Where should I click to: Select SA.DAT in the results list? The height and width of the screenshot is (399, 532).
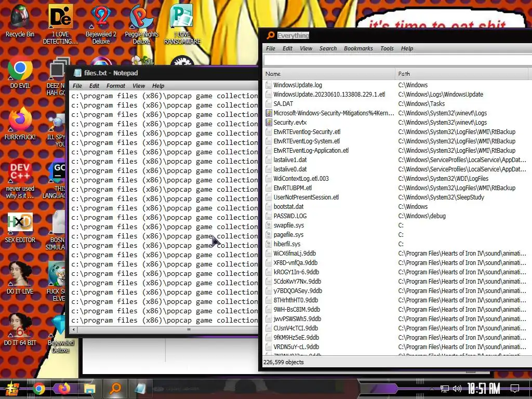click(x=283, y=104)
